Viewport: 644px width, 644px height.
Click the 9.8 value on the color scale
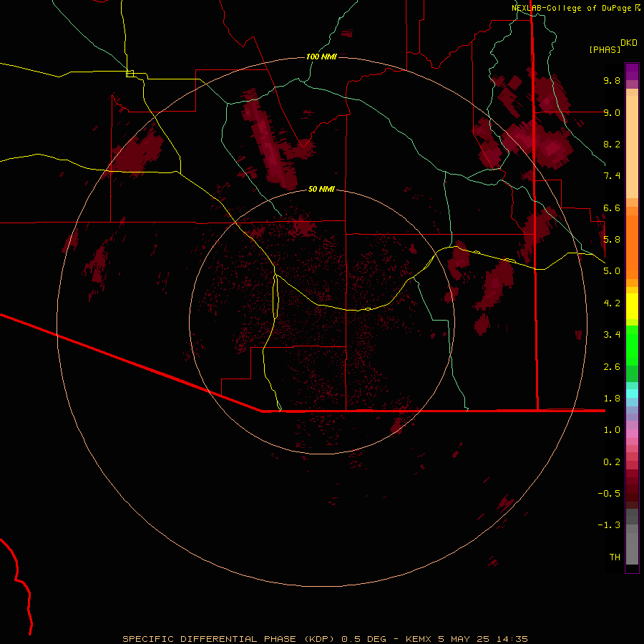[612, 80]
